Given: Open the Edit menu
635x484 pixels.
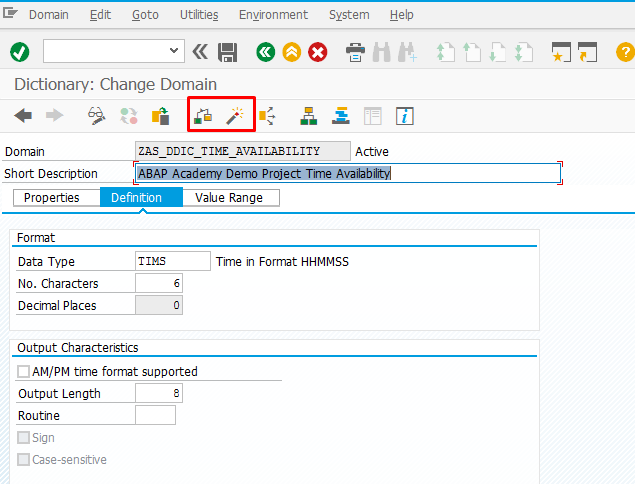Looking at the screenshot, I should coord(100,15).
